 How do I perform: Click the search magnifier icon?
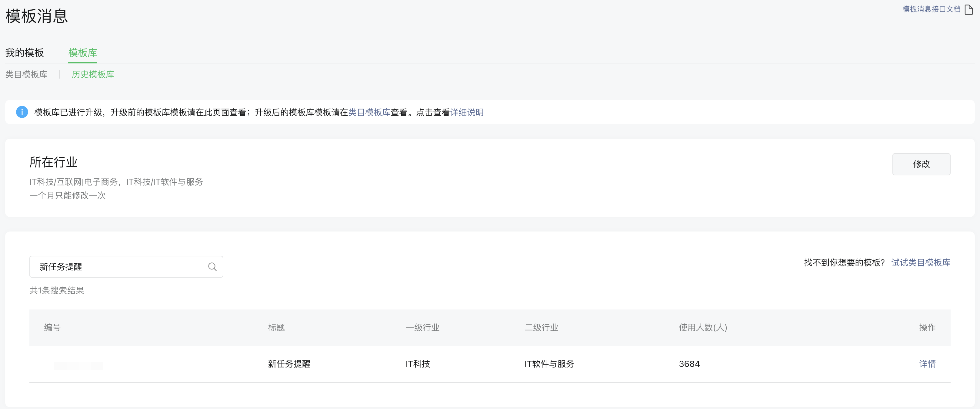pyautogui.click(x=212, y=267)
